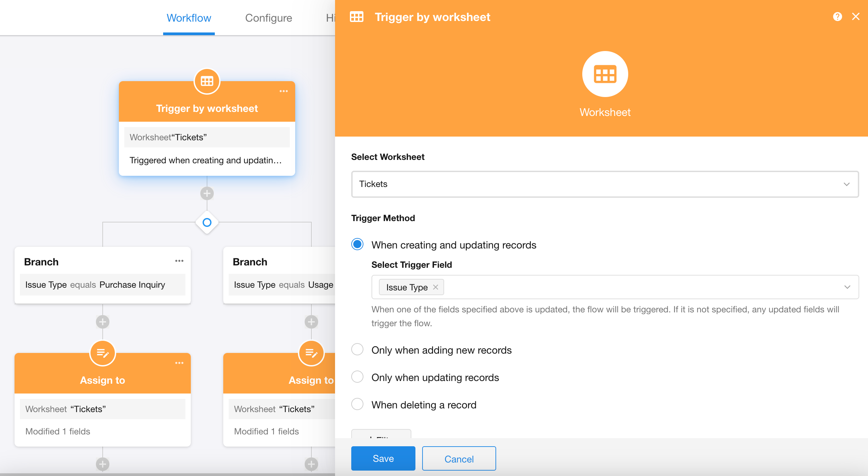This screenshot has width=868, height=476.
Task: Open the Purchase Inquiry branch options menu
Action: [x=179, y=261]
